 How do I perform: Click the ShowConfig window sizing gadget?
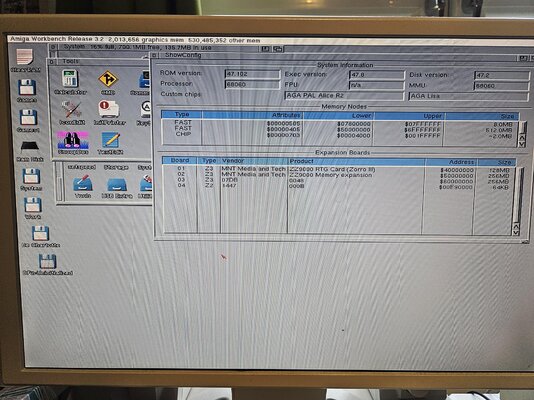click(525, 241)
